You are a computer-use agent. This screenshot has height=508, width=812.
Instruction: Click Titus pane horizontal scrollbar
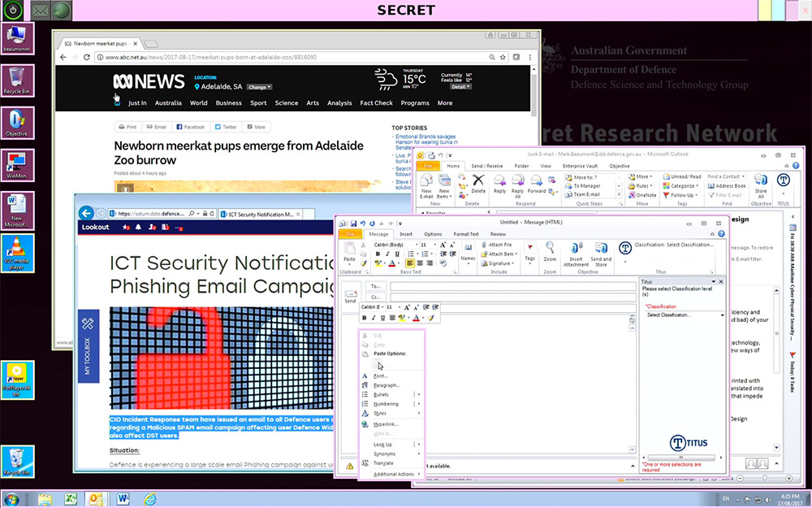(x=681, y=458)
